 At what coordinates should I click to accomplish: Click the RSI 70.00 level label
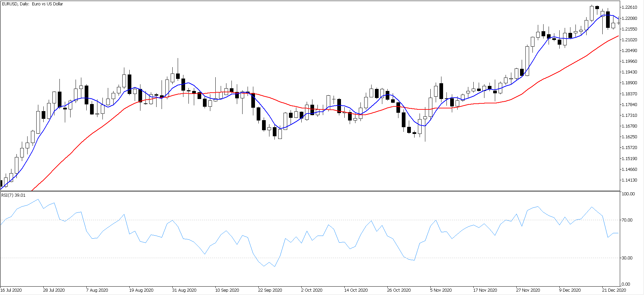pyautogui.click(x=627, y=220)
